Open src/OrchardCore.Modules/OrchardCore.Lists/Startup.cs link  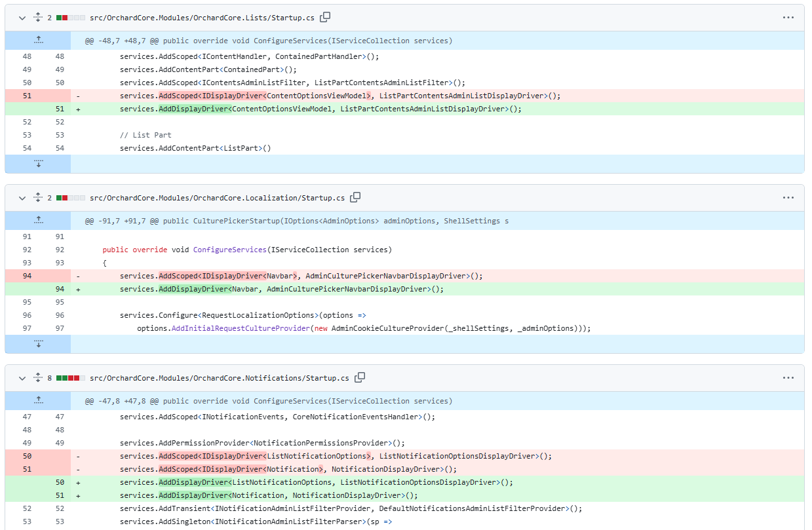coord(202,18)
